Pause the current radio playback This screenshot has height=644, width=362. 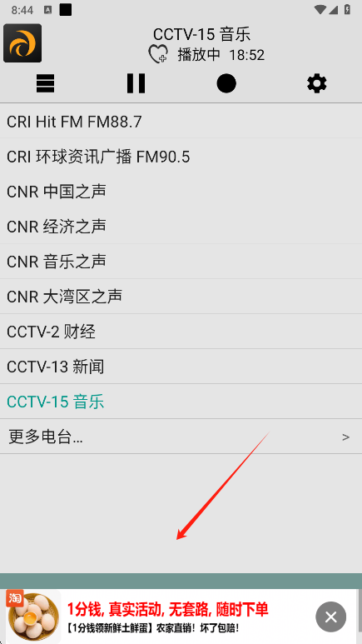[x=136, y=84]
